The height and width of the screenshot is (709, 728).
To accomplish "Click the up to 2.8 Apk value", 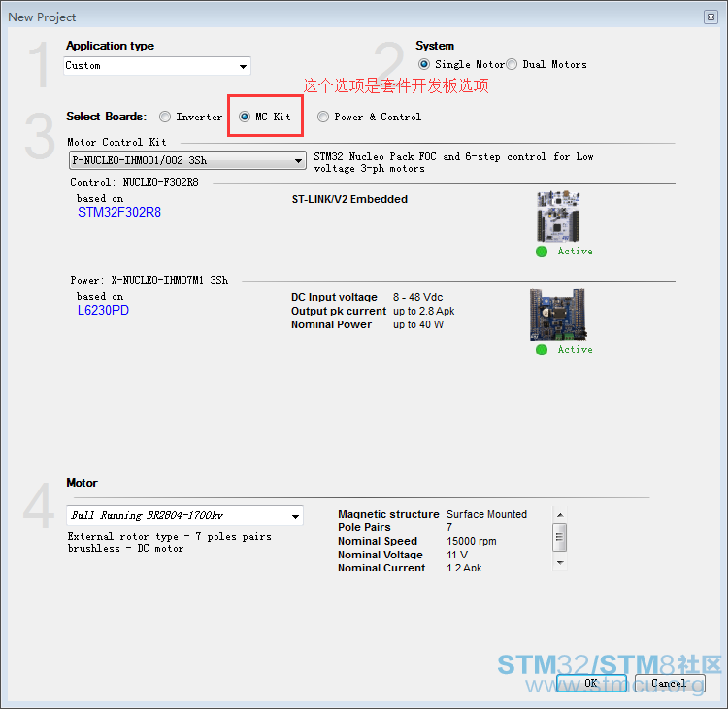I will (424, 311).
